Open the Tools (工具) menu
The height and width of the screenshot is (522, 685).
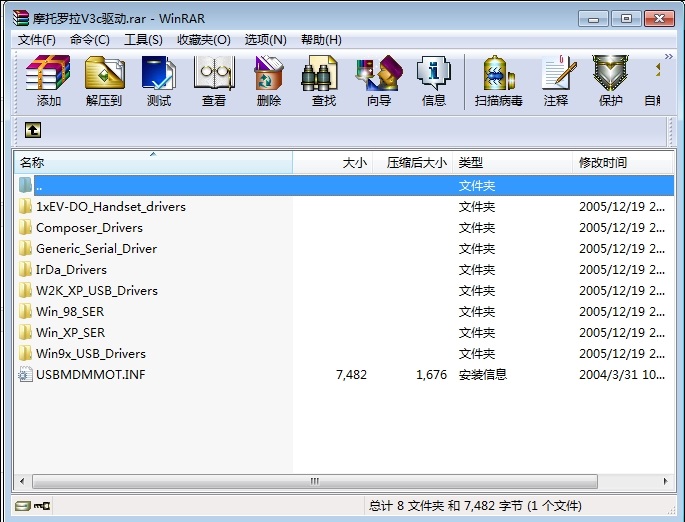(x=143, y=40)
